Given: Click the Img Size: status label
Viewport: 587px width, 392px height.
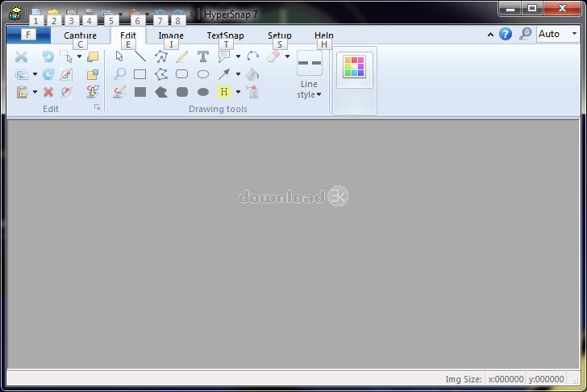Looking at the screenshot, I should [x=464, y=379].
